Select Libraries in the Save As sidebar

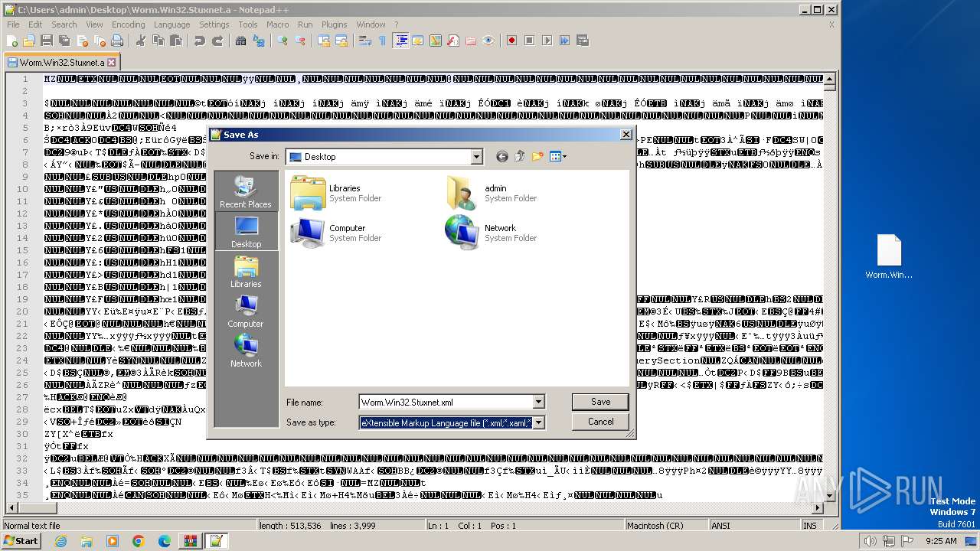pyautogui.click(x=246, y=271)
